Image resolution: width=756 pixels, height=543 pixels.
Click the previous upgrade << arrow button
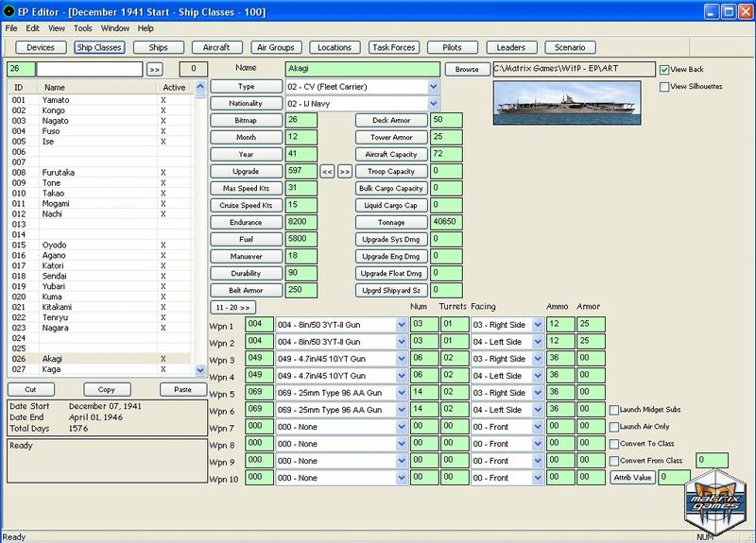(327, 172)
